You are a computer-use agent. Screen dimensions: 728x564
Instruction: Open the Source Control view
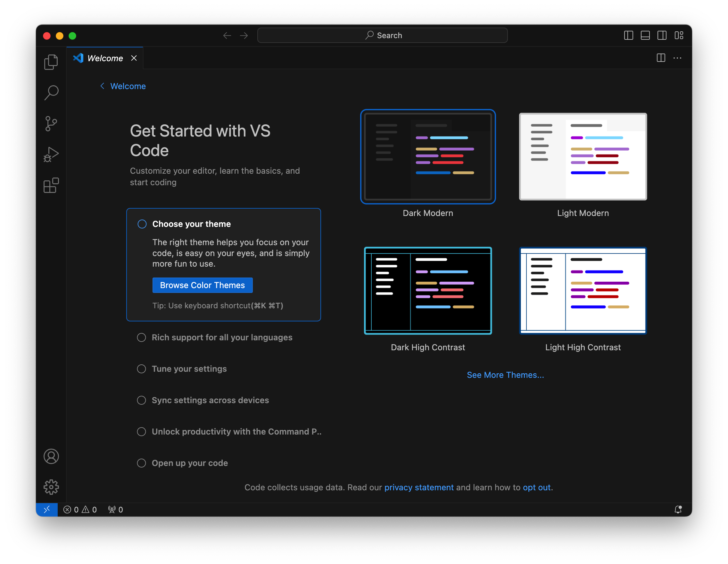51,124
